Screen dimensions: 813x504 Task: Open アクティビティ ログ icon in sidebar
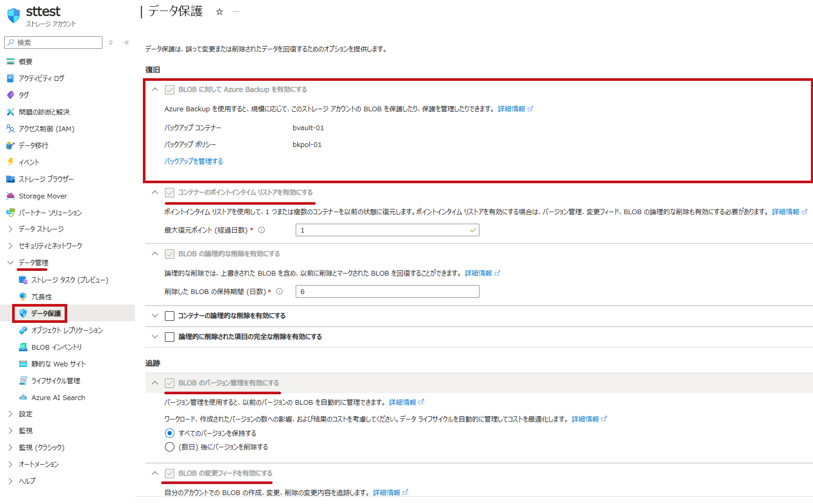click(x=11, y=78)
